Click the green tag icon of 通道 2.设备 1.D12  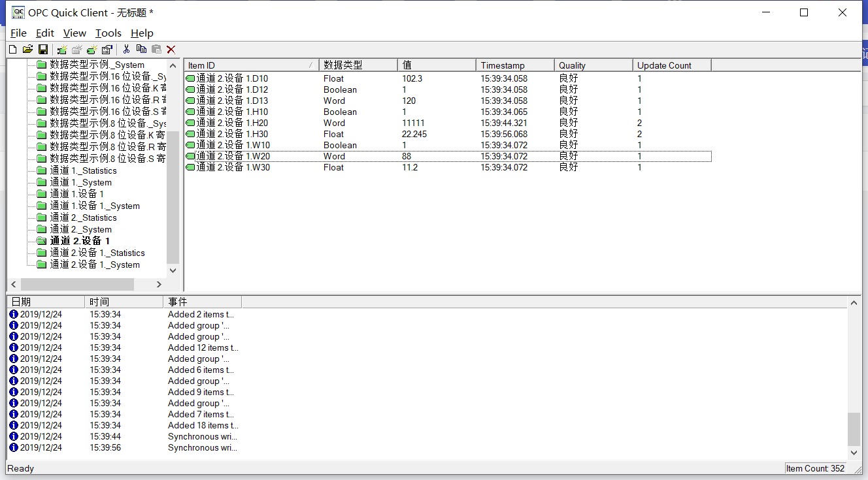pos(191,89)
